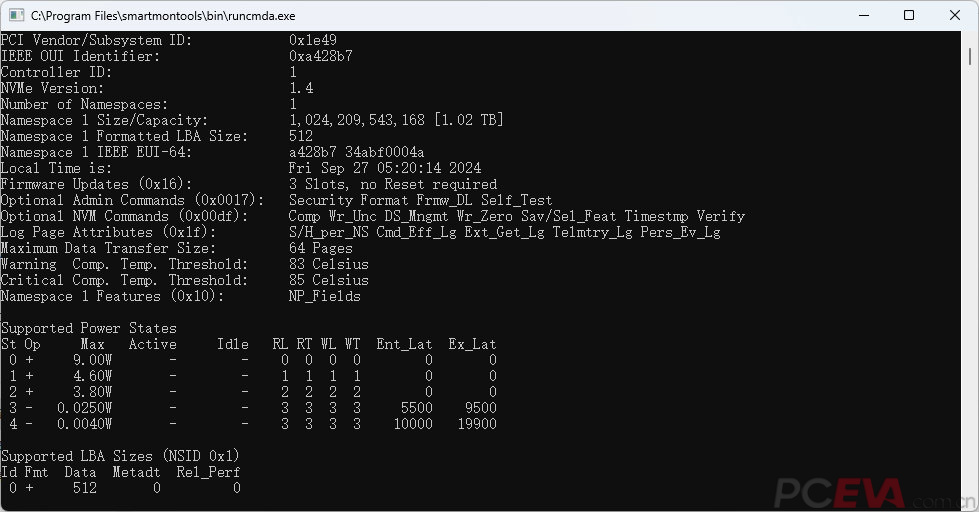Minimize the console window

pos(863,15)
